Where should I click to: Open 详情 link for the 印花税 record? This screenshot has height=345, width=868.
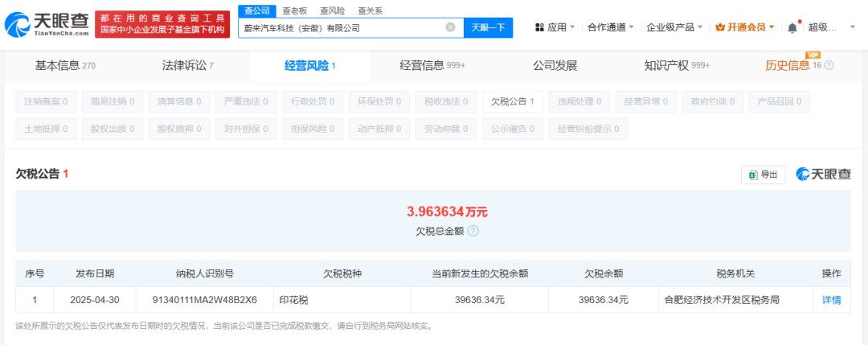coord(832,300)
